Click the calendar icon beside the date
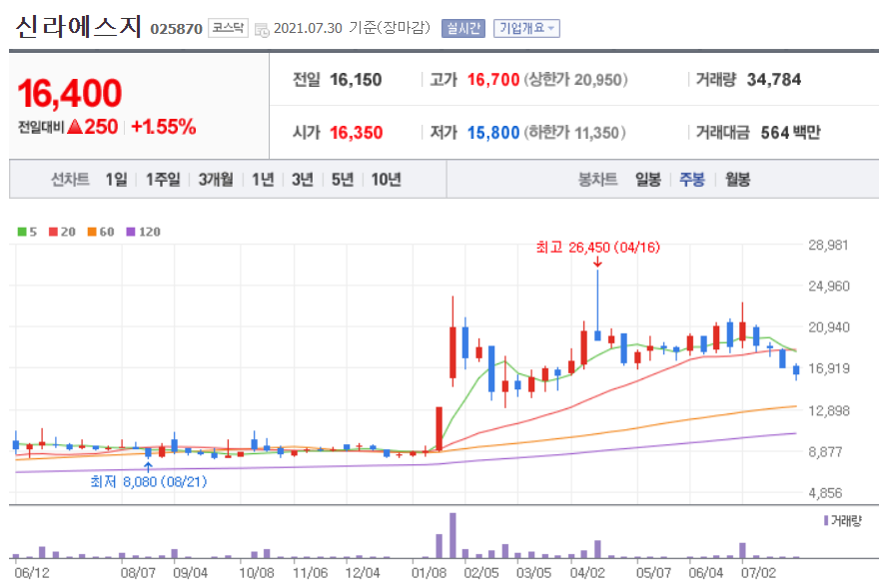The height and width of the screenshot is (588, 879). [262, 30]
